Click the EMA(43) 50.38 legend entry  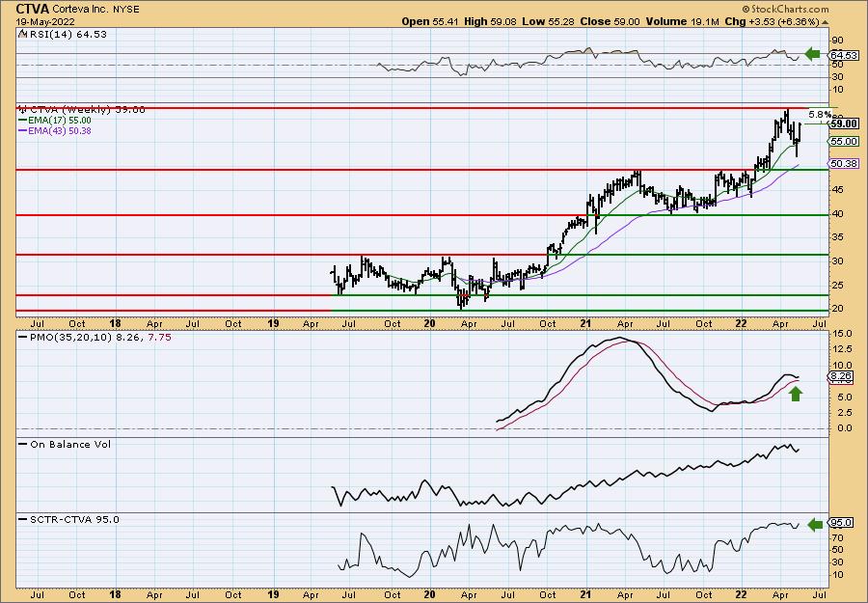[x=55, y=130]
